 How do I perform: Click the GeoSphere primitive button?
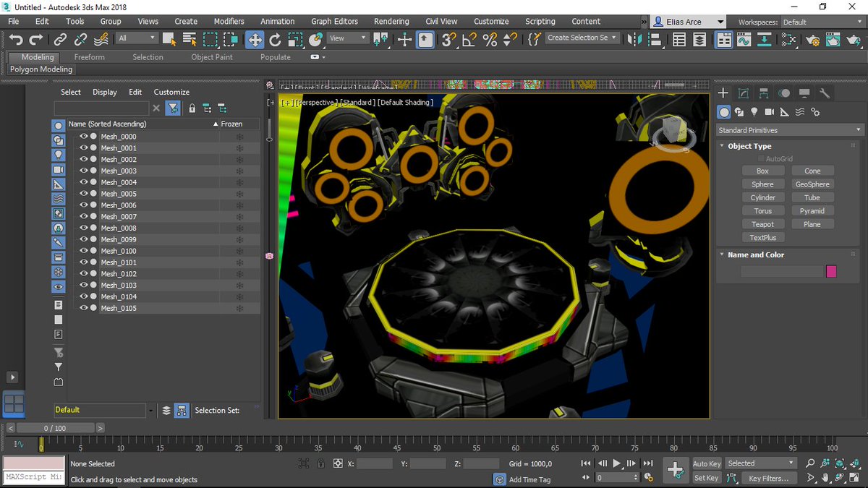(x=812, y=184)
